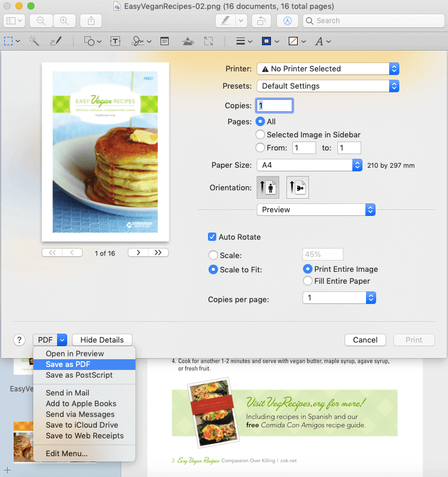
Task: Choose Save as PDF menu item
Action: tap(68, 365)
